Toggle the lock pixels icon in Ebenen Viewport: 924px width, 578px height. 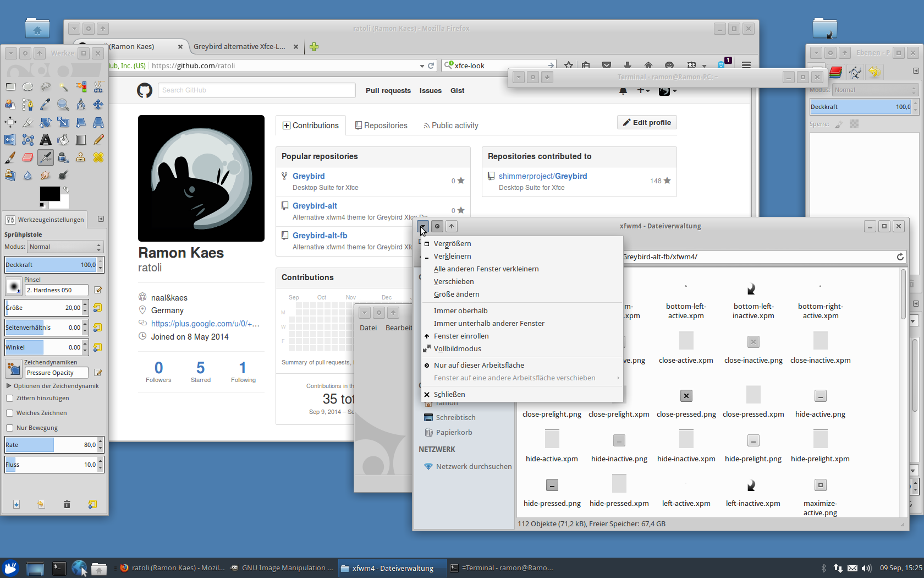(x=839, y=124)
